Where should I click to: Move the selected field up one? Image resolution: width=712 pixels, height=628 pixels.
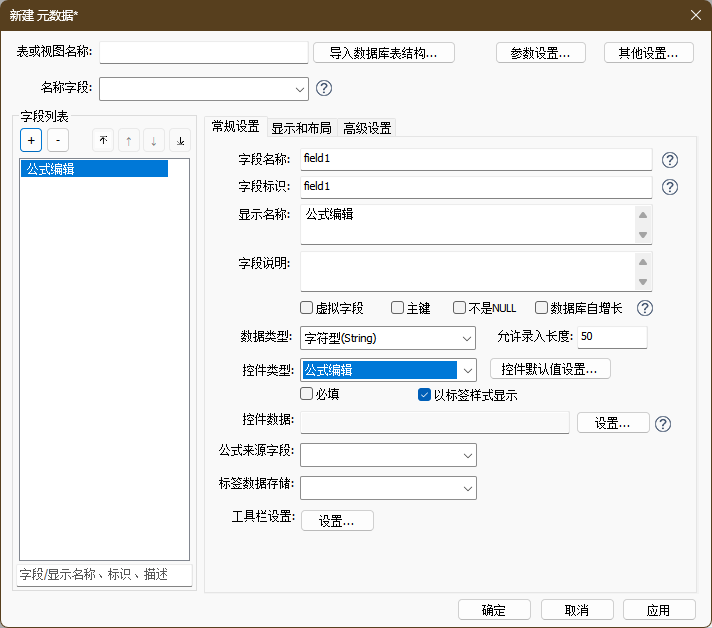click(128, 141)
